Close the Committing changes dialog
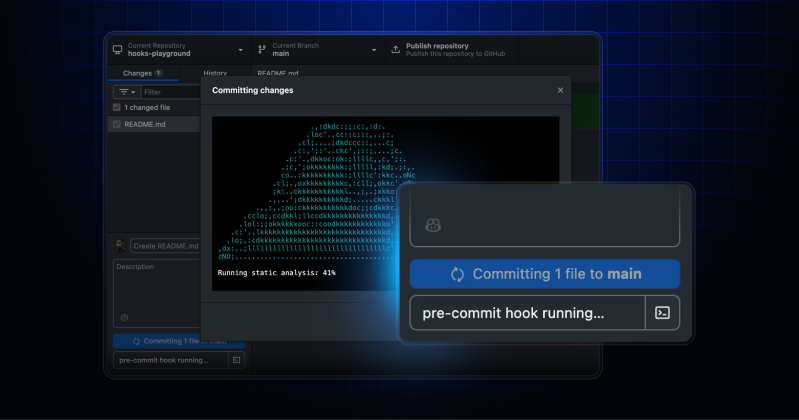This screenshot has height=420, width=799. 561,90
